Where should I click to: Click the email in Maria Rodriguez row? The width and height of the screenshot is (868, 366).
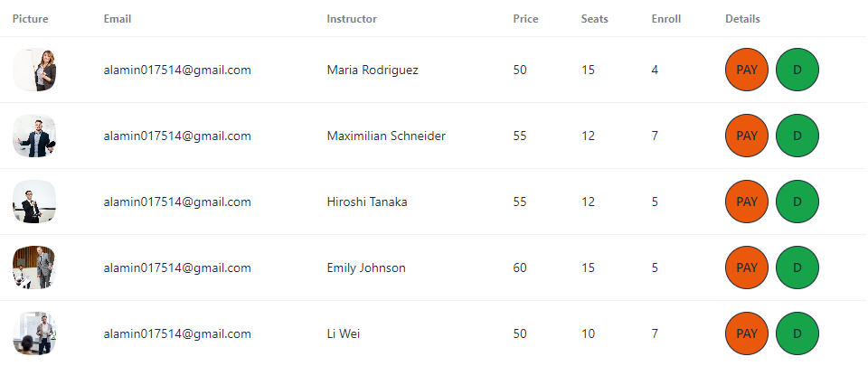click(177, 70)
